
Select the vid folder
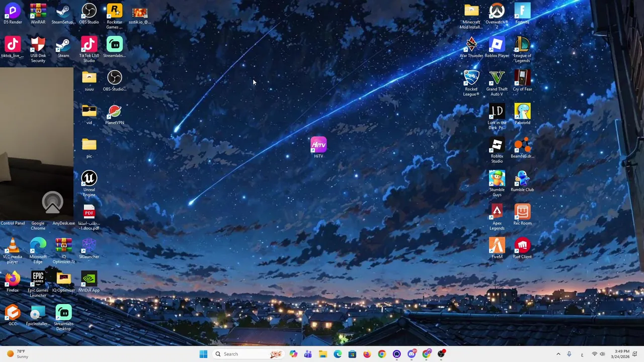pyautogui.click(x=89, y=115)
